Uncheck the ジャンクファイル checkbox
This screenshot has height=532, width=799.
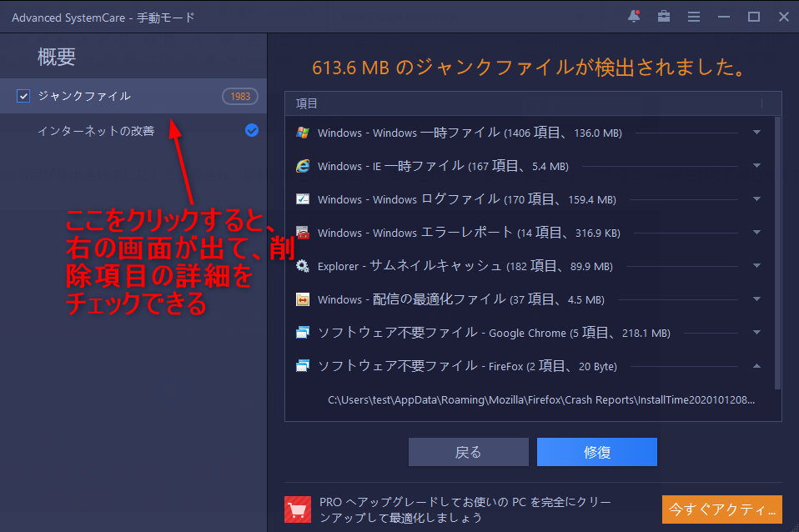[23, 97]
